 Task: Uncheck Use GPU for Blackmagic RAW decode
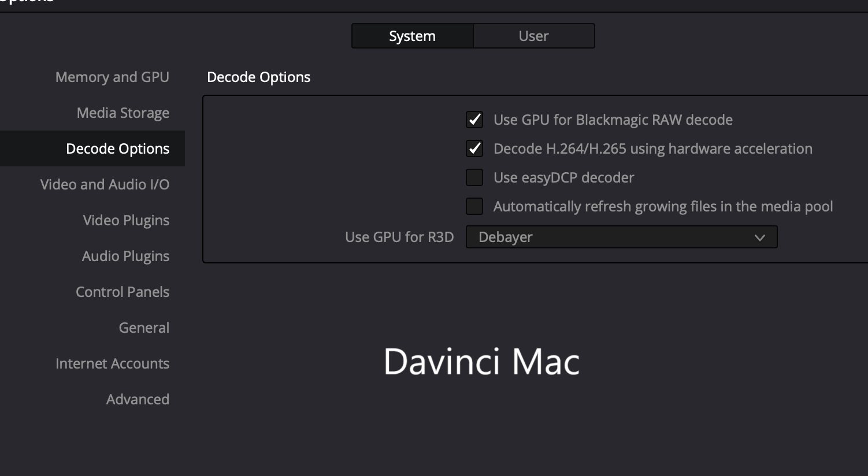point(474,120)
